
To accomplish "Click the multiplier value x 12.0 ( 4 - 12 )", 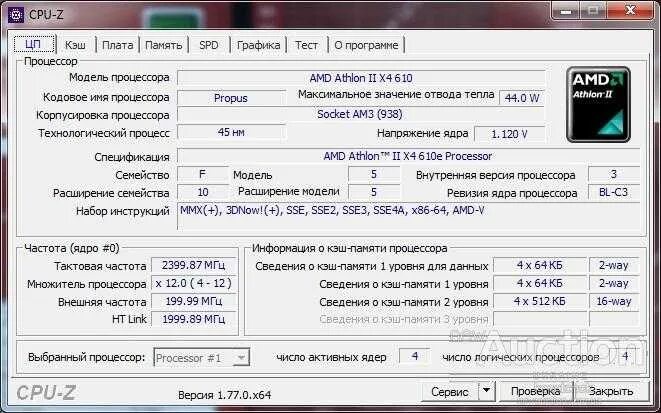I will pyautogui.click(x=193, y=283).
